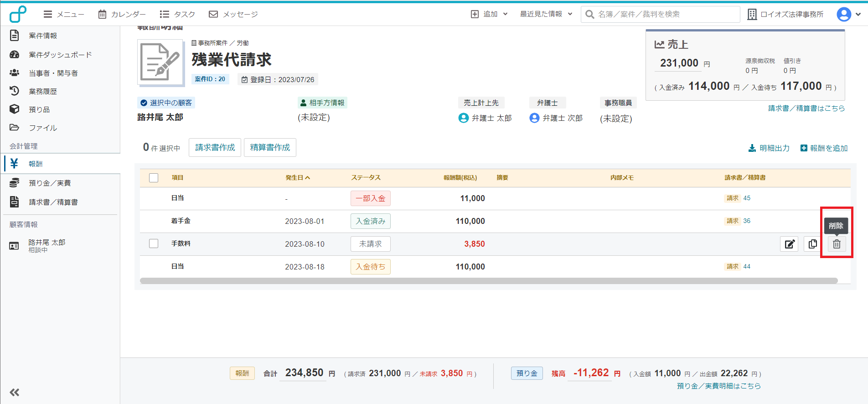Expand the 最近見た情報 dropdown
Screen dimensions: 868x404
pyautogui.click(x=546, y=14)
